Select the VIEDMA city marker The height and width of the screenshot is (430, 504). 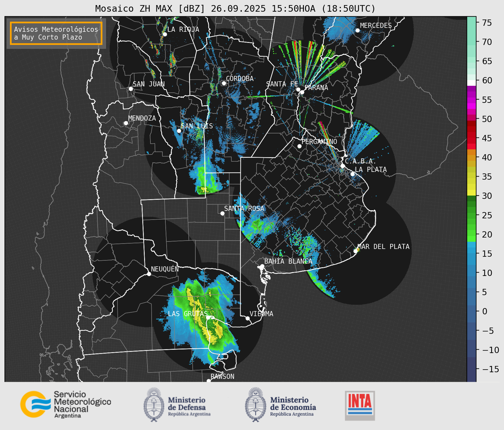tap(248, 318)
